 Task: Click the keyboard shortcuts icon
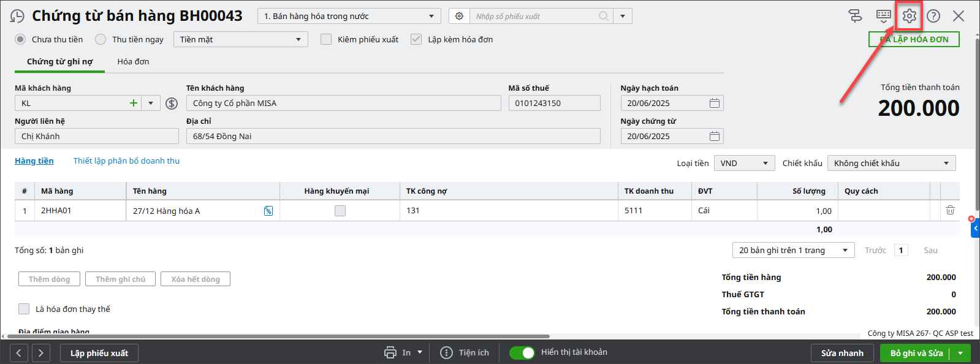coord(884,16)
